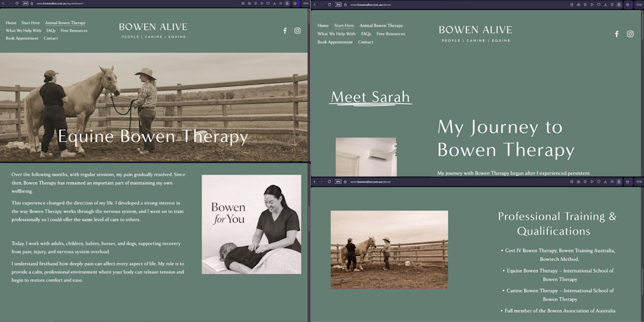Click the about URL in Professional Training window
The image size is (644, 322).
371,181
